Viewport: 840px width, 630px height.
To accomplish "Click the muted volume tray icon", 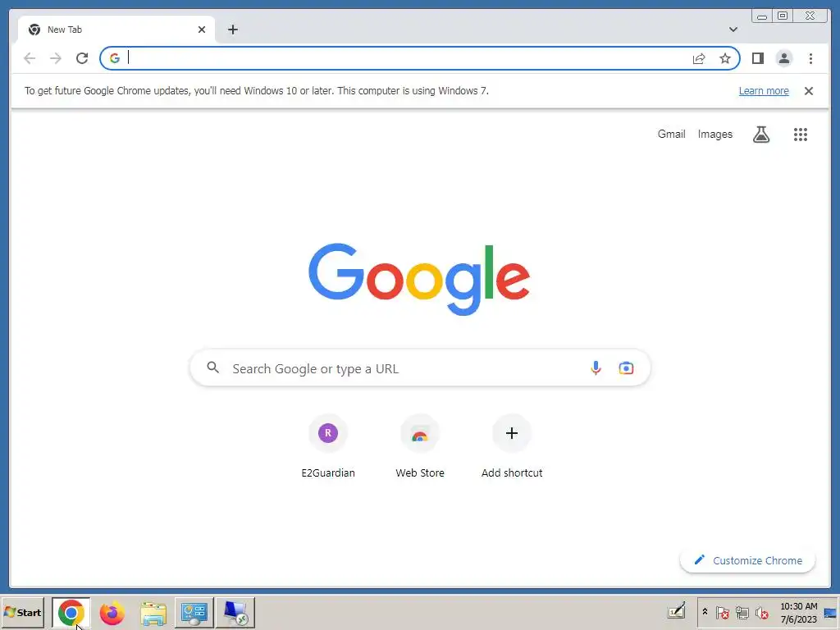I will 761,612.
